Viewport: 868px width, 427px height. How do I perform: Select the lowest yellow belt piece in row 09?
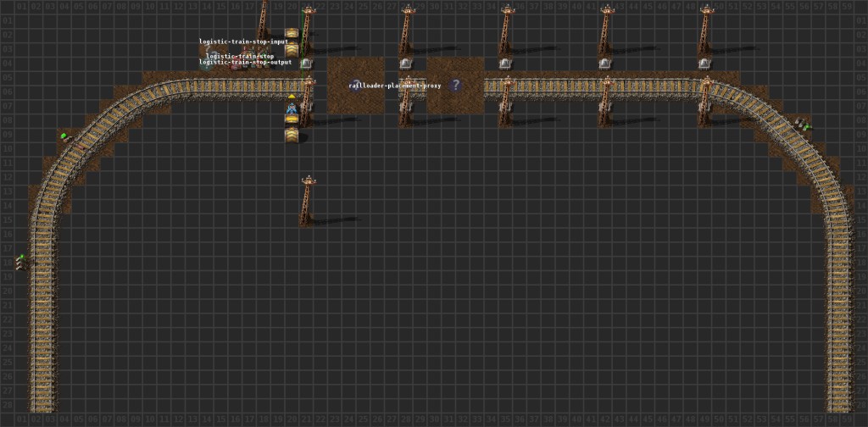tap(292, 135)
